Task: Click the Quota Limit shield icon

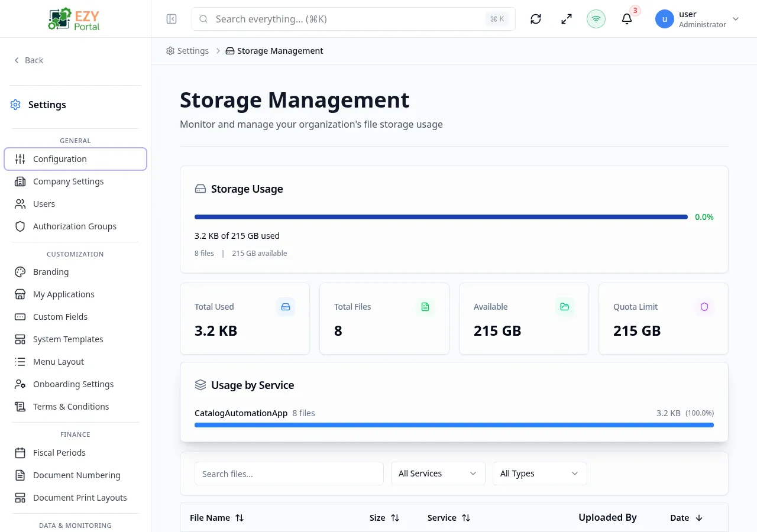Action: click(704, 307)
